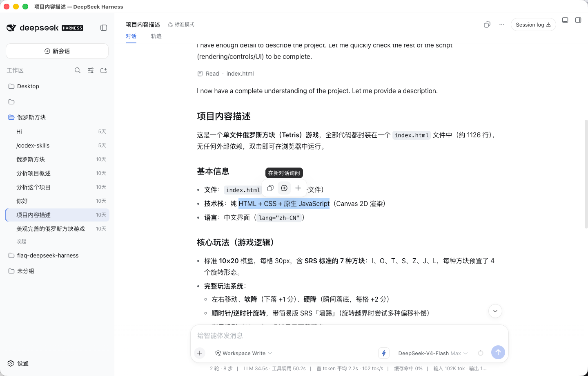This screenshot has width=588, height=376.
Task: Click the HARNESS badge label
Action: tap(72, 28)
